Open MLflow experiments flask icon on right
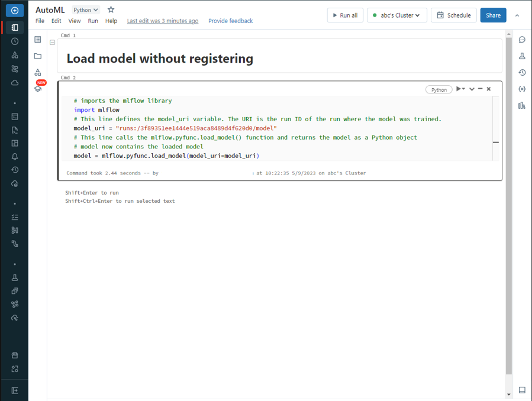Image resolution: width=532 pixels, height=401 pixels. [522, 56]
